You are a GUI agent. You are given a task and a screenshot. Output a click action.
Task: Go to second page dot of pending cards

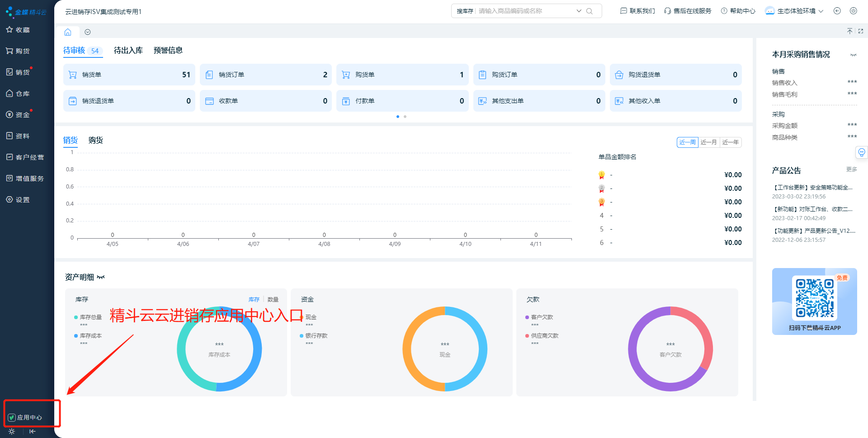coord(405,117)
